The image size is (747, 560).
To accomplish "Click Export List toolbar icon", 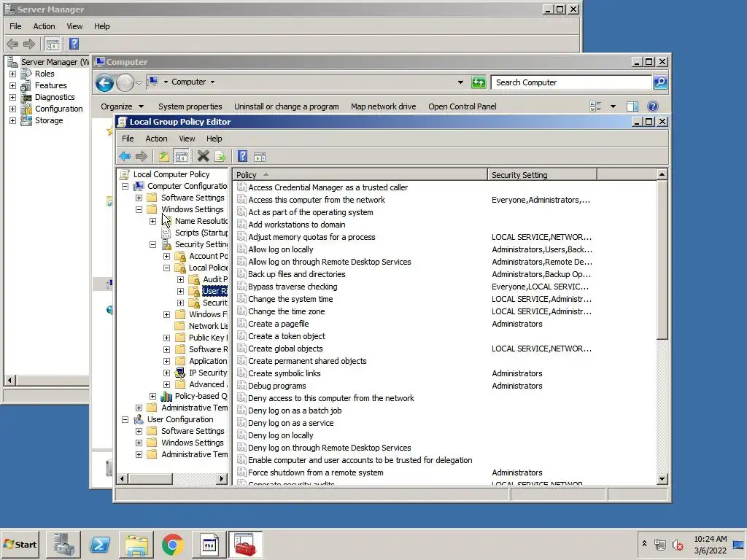I will 220,156.
